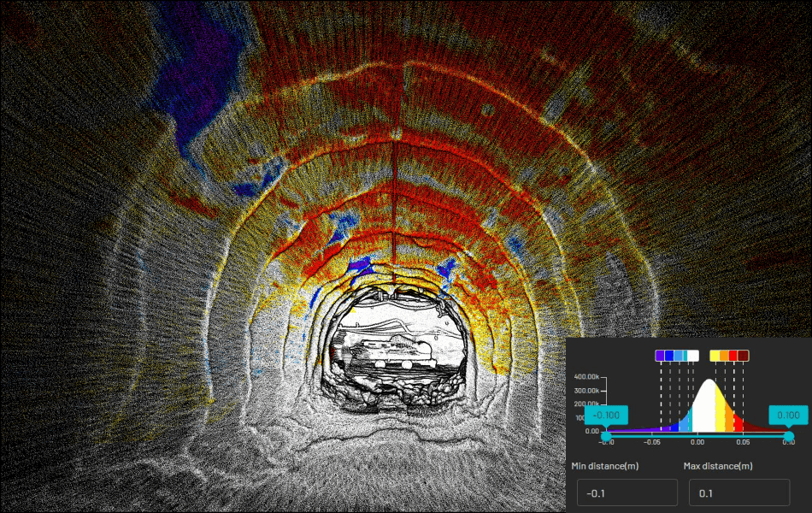812x513 pixels.
Task: Select the dark red color swatch
Action: click(x=743, y=355)
